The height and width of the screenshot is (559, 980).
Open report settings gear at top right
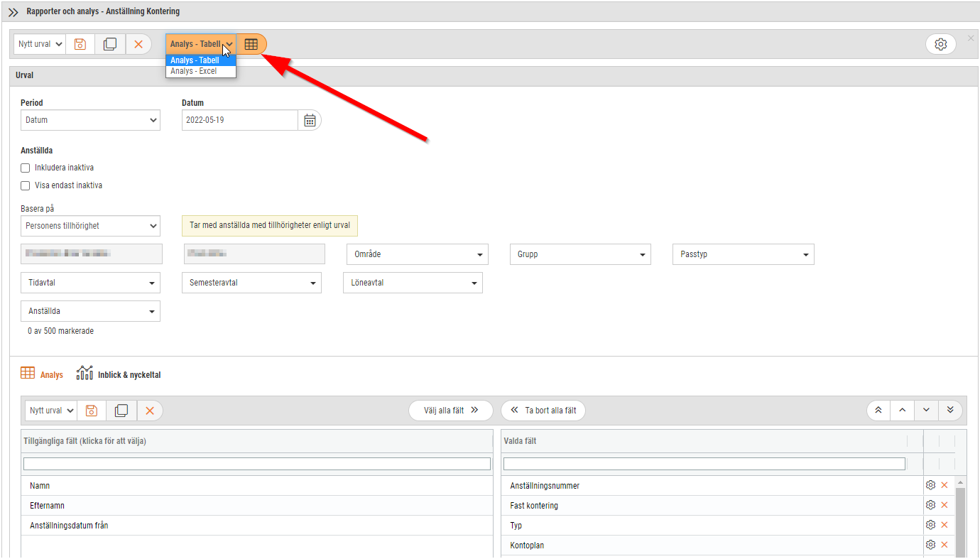point(941,44)
